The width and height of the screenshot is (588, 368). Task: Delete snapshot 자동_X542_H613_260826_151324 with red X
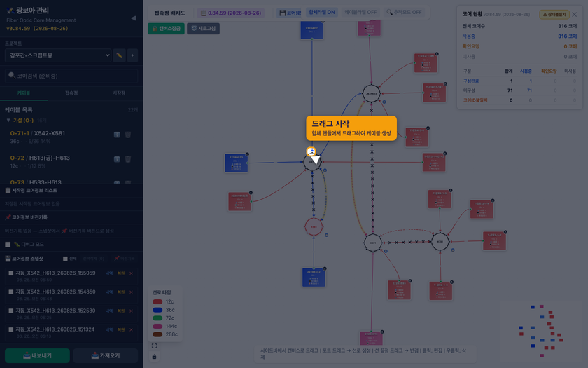coord(131,329)
